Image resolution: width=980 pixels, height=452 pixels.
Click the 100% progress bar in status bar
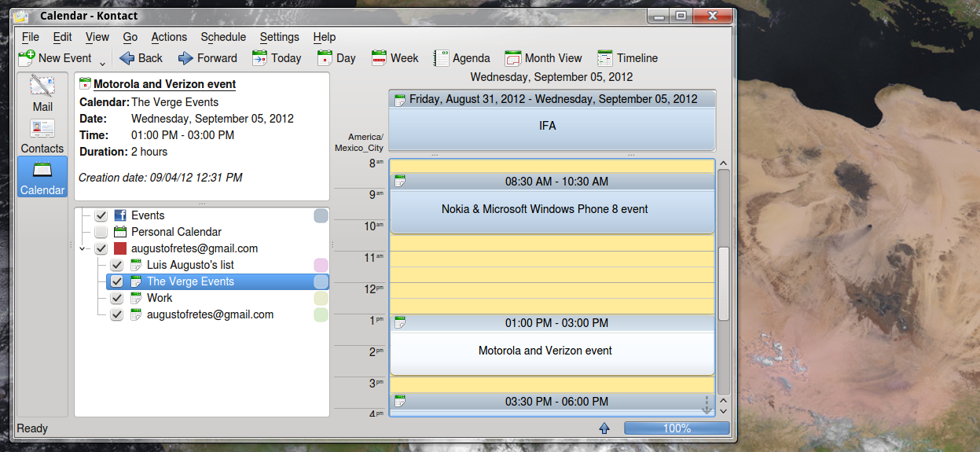click(x=677, y=428)
